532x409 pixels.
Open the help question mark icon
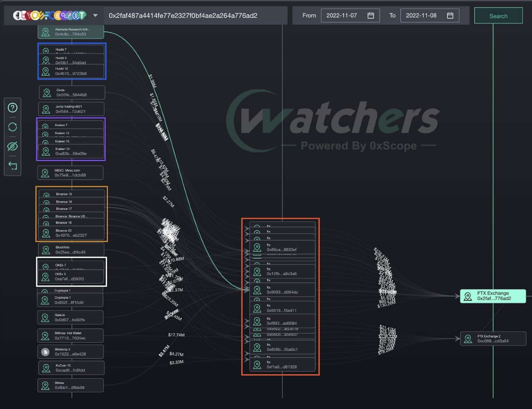coord(12,108)
